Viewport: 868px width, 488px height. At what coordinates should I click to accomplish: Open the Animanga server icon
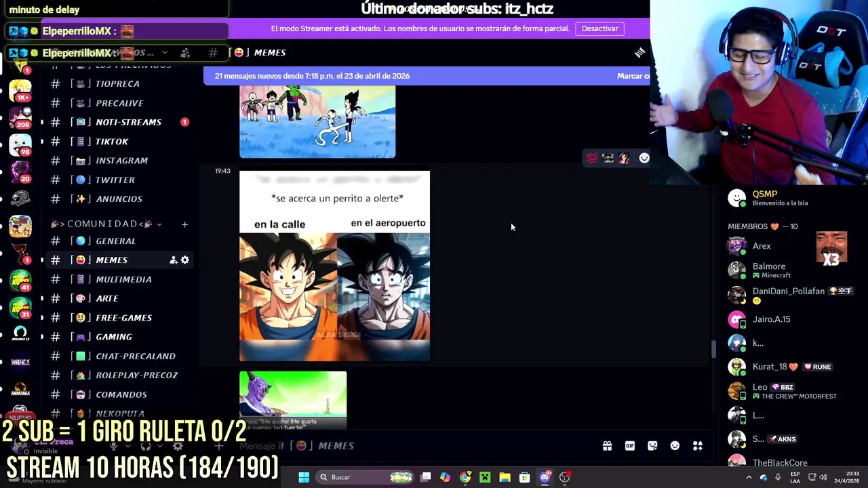coord(20,388)
